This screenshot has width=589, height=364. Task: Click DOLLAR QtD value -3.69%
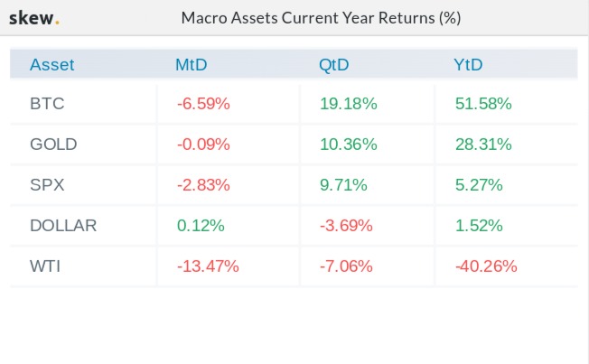point(345,226)
